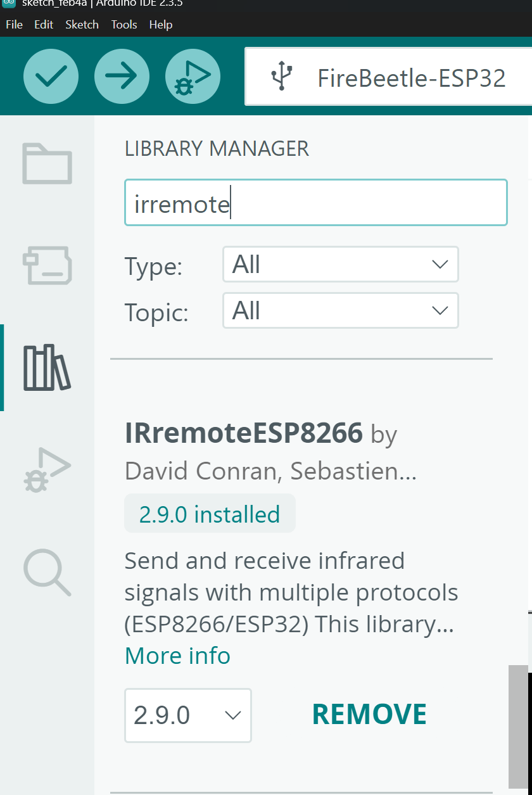
Task: Follow the More info link
Action: pyautogui.click(x=177, y=656)
